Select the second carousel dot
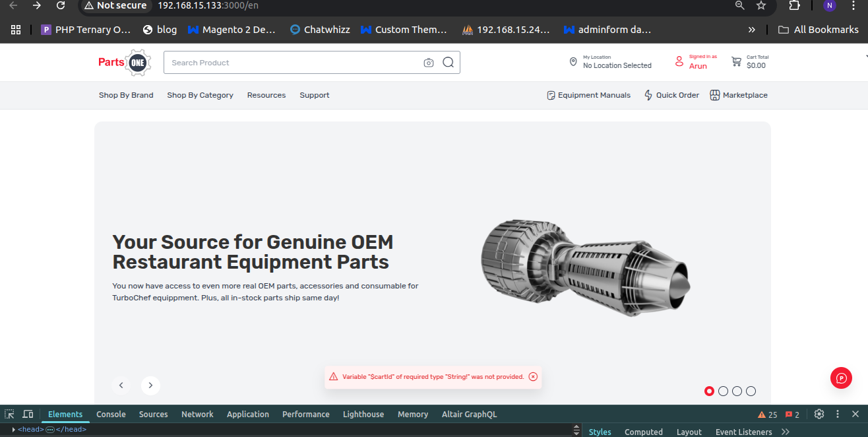The width and height of the screenshot is (868, 437). click(723, 391)
